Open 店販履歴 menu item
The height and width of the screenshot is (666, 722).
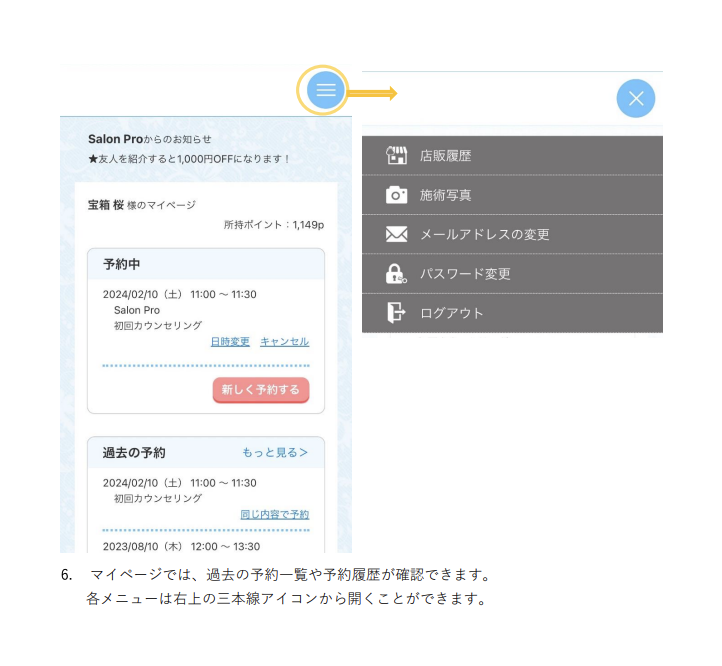tap(512, 156)
